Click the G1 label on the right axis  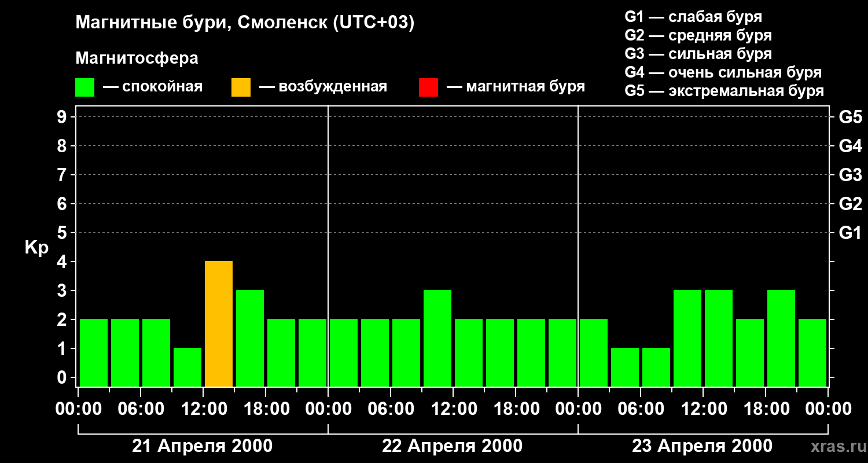850,233
